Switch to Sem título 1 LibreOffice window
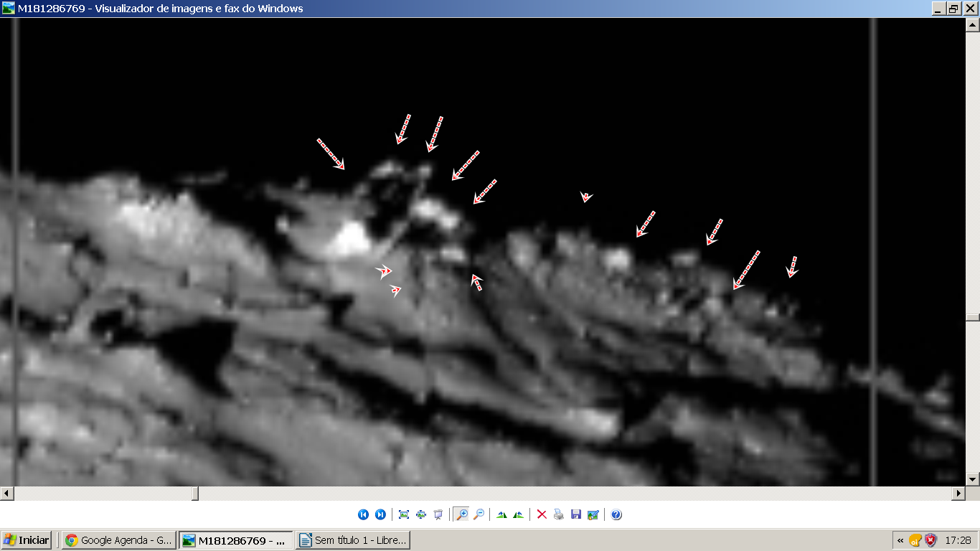The image size is (980, 551). pyautogui.click(x=353, y=540)
